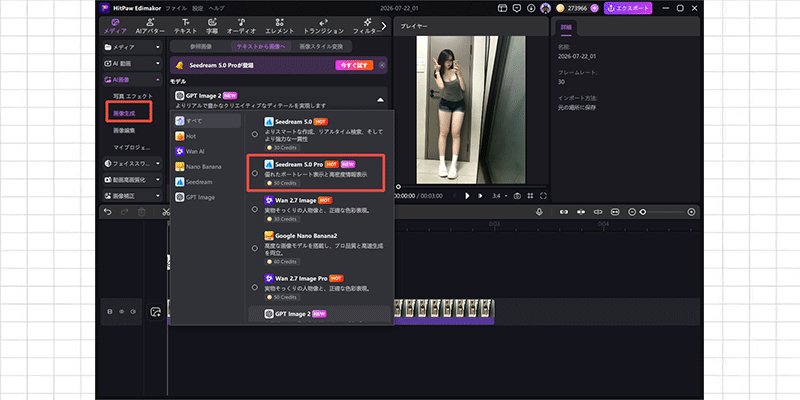Undo the last timeline action
800x400 pixels.
[x=107, y=212]
